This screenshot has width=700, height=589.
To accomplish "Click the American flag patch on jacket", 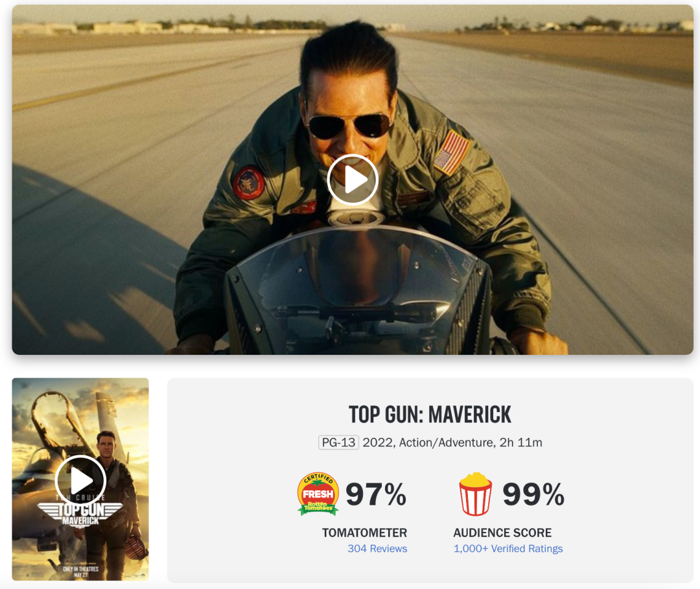I will 452,153.
